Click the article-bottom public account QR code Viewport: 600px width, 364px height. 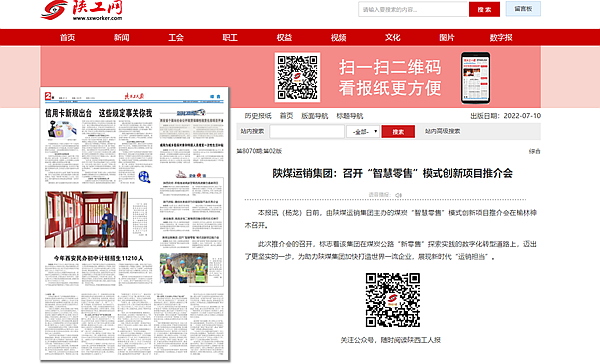point(393,300)
